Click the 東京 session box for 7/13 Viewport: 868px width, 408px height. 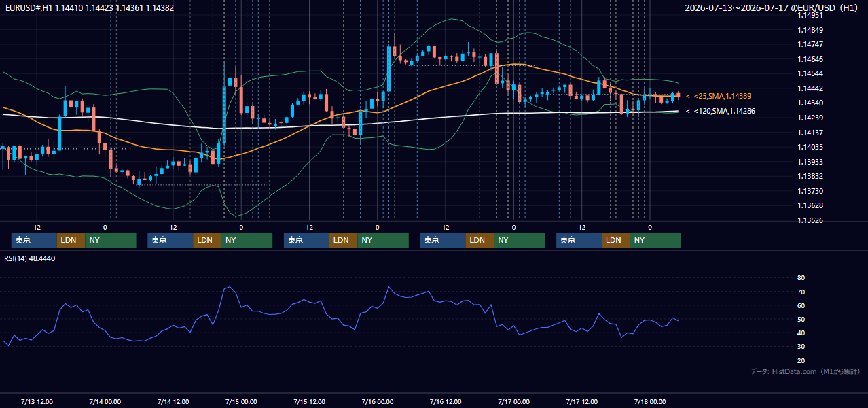(34, 240)
